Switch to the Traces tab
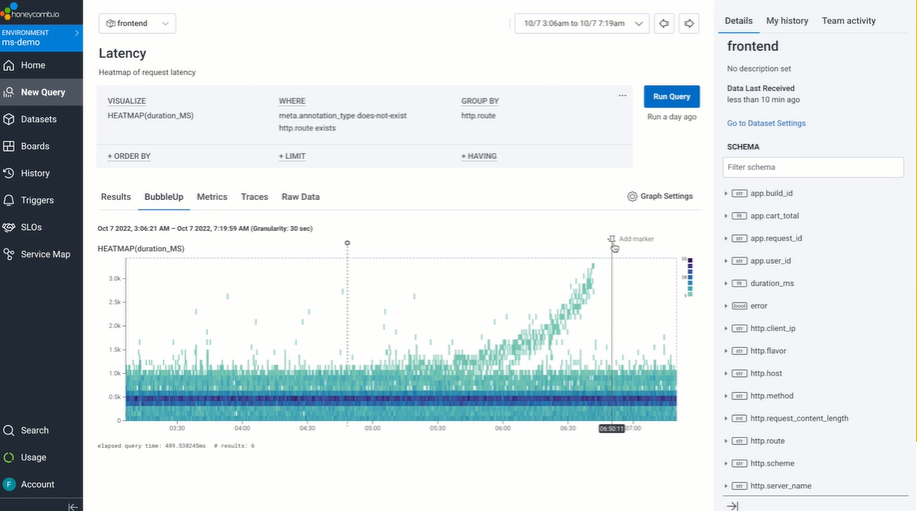 (x=254, y=197)
